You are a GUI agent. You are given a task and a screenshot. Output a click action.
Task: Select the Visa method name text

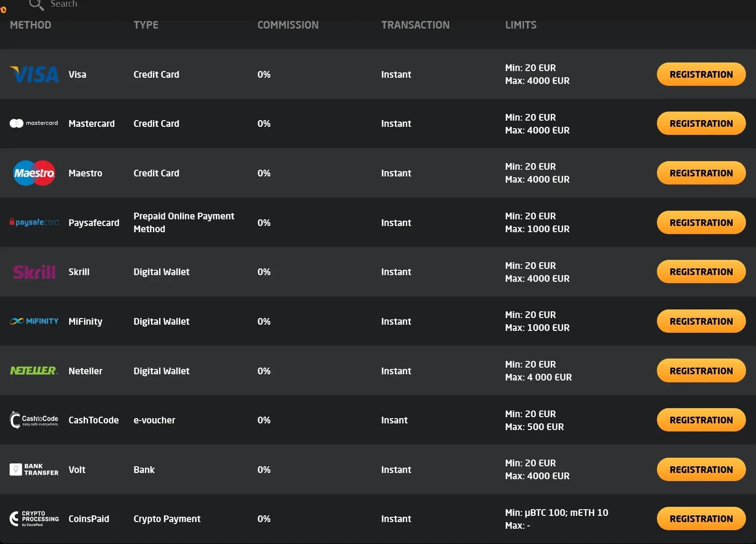(77, 74)
